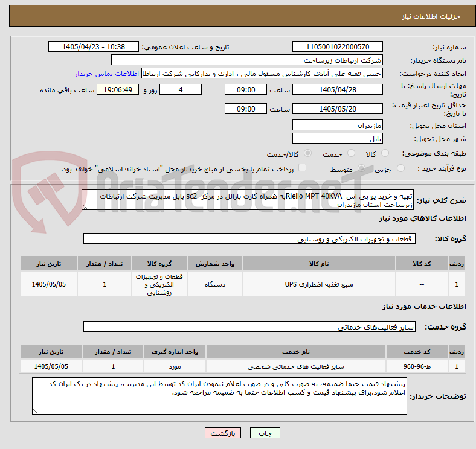476x449 pixels.
Task: Select the کالا radio button
Action: (x=385, y=153)
